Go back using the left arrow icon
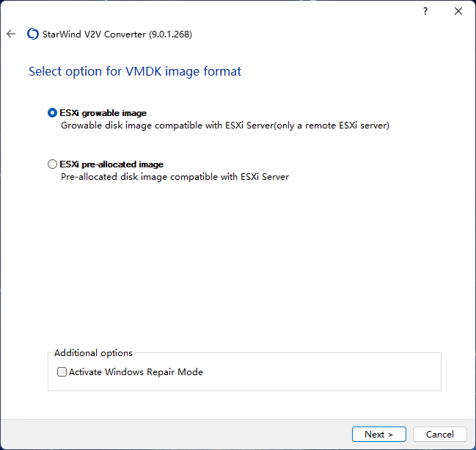The height and width of the screenshot is (450, 476). pos(11,34)
